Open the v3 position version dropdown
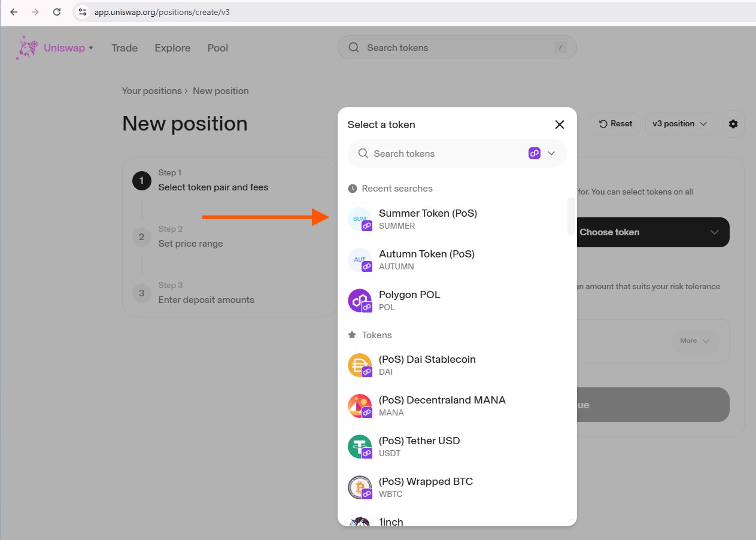This screenshot has width=756, height=540. (x=680, y=124)
